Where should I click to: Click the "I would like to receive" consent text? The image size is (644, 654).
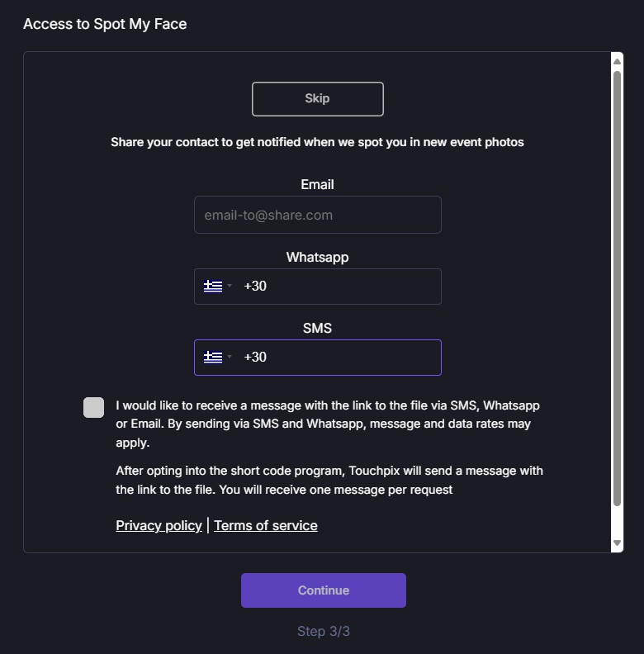pos(328,424)
